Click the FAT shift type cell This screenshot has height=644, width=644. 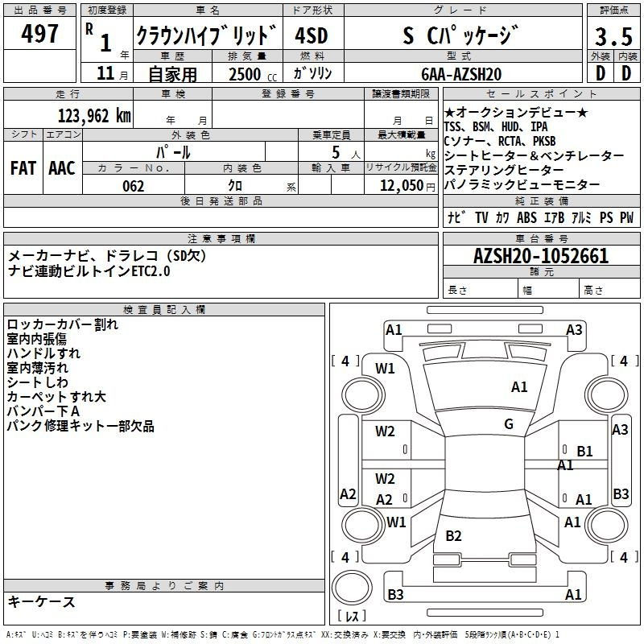(x=23, y=167)
